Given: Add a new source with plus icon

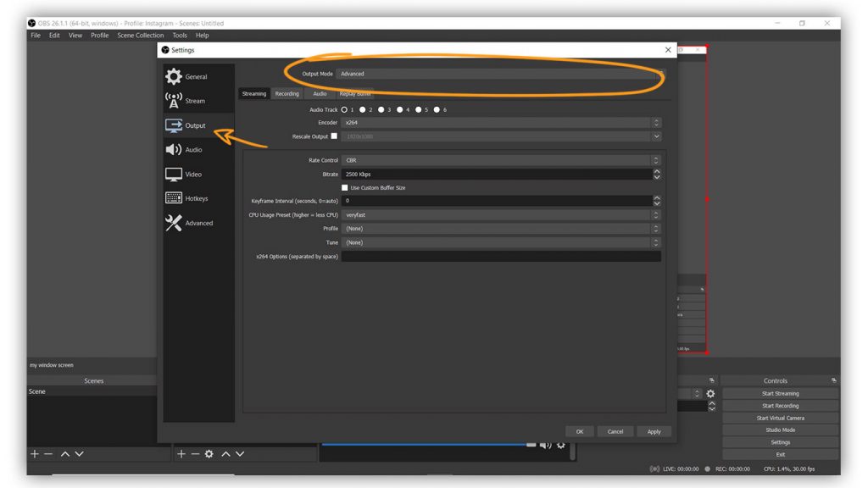Looking at the screenshot, I should point(181,454).
